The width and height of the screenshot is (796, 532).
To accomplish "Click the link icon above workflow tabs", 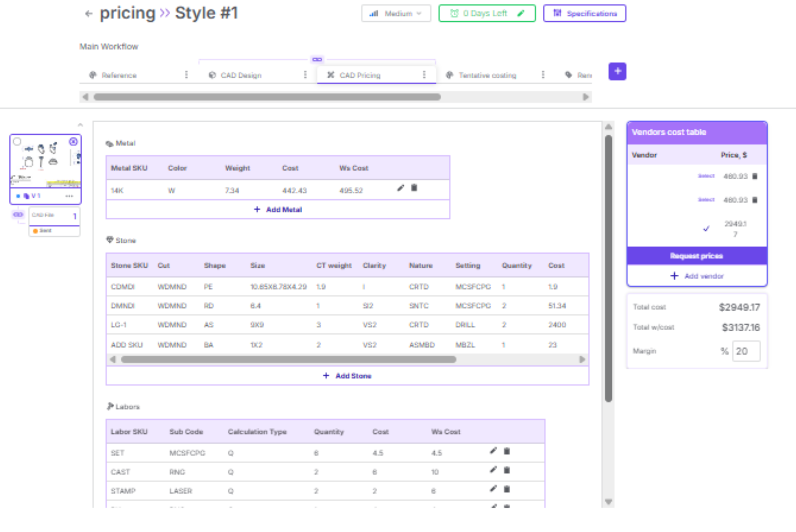I will (317, 59).
